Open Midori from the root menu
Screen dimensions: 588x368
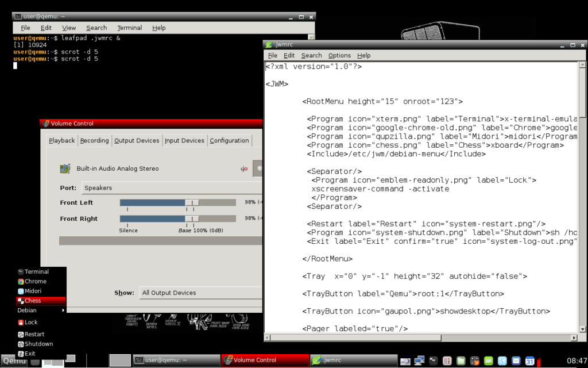coord(33,291)
